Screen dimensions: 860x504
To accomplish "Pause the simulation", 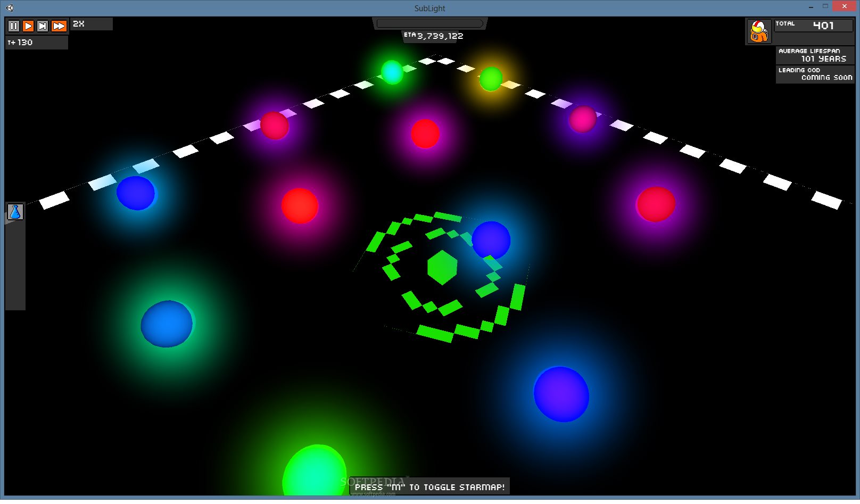I will [x=14, y=26].
